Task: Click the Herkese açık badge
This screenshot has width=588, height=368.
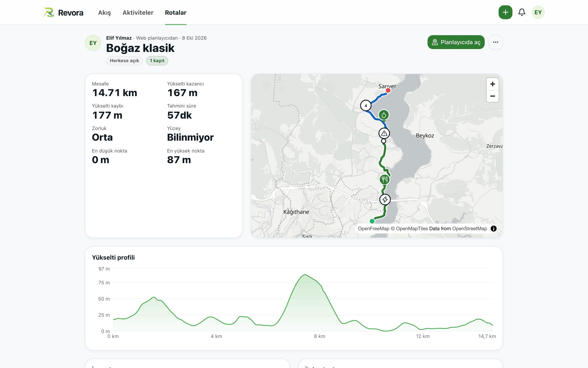Action: (124, 61)
